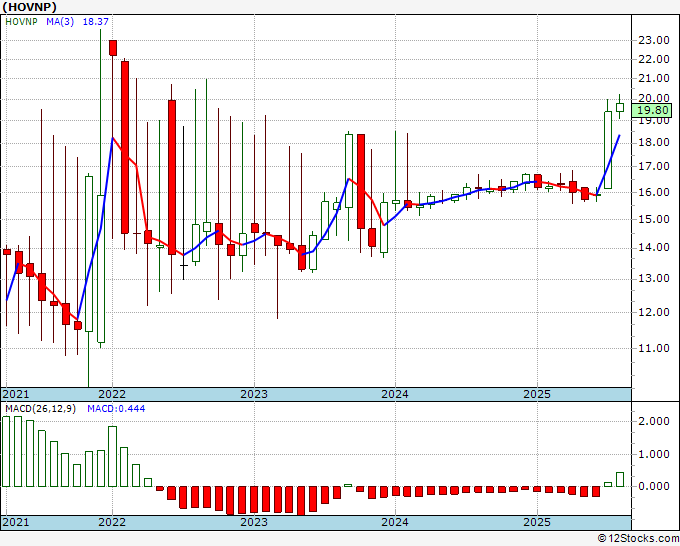Click 2025 on the MACD timeline
680x546 pixels.
(x=537, y=522)
